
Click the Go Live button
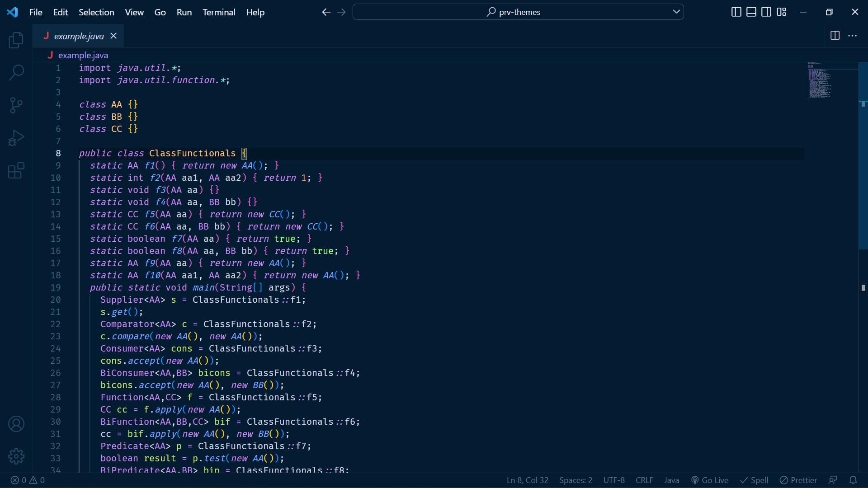(x=710, y=480)
